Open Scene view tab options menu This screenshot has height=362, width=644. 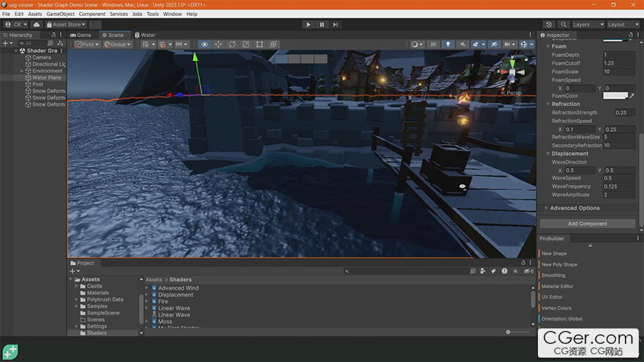(x=531, y=35)
